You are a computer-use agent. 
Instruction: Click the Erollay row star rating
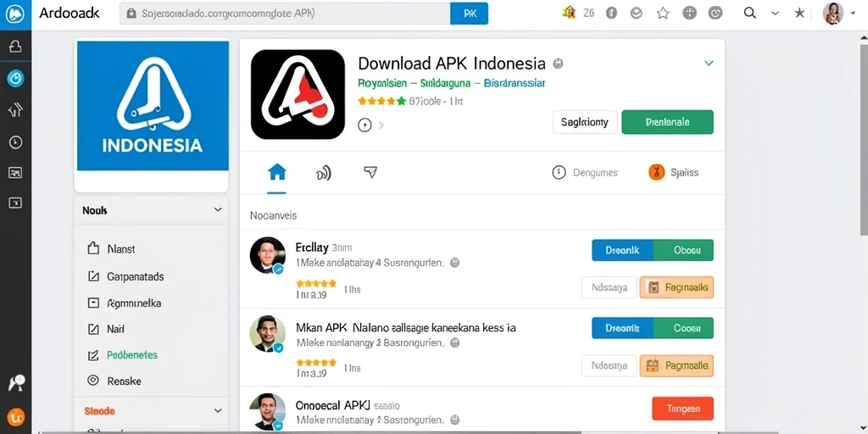pos(316,283)
